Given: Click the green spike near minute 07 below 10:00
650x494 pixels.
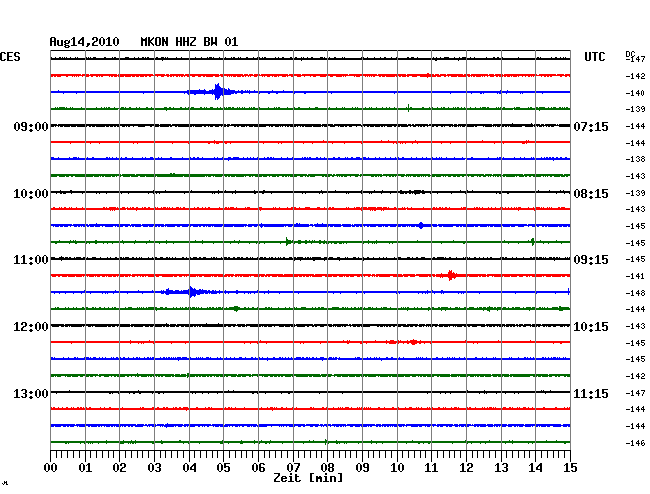Looking at the screenshot, I should [x=288, y=242].
